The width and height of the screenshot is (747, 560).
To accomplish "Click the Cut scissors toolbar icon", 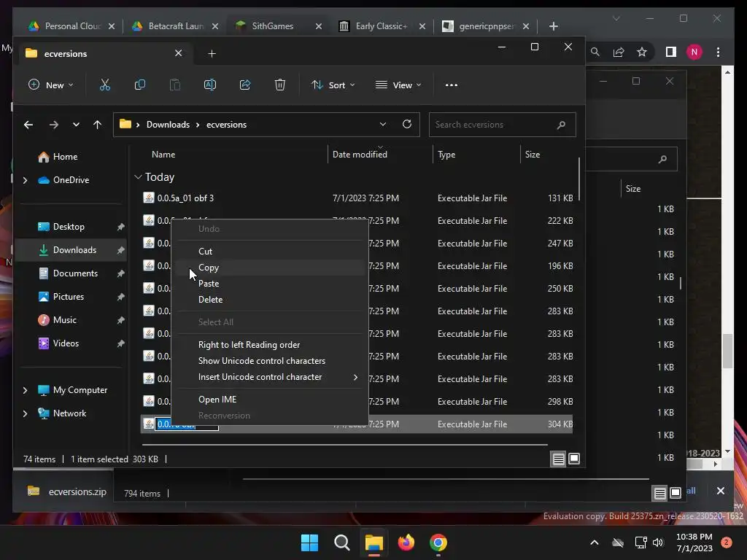I will pos(105,85).
